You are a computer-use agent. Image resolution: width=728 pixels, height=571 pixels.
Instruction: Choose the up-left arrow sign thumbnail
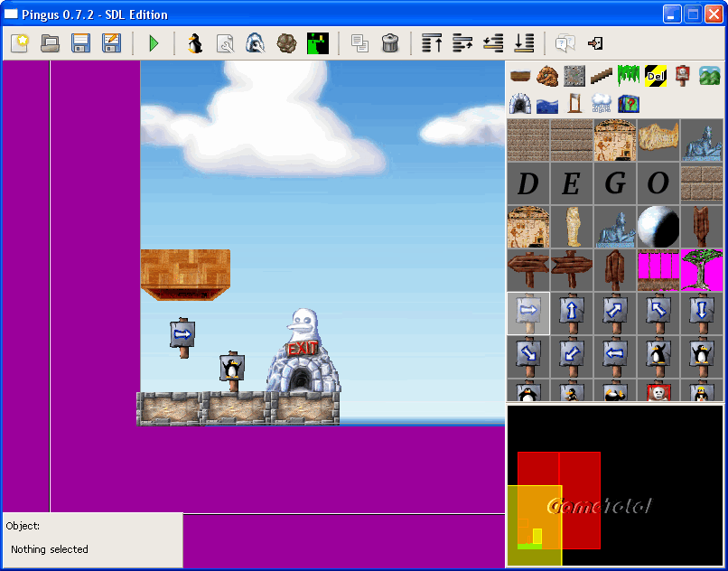coord(658,314)
